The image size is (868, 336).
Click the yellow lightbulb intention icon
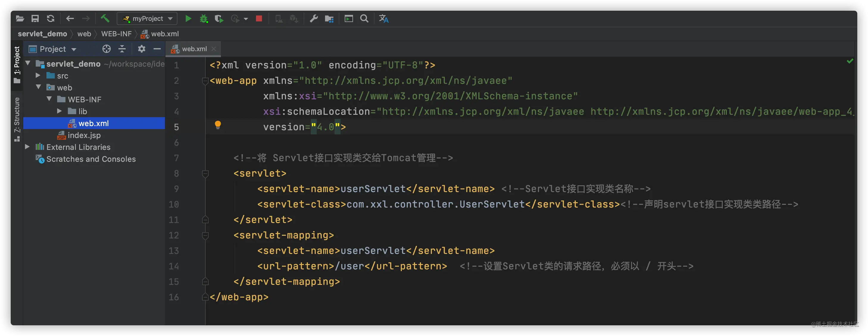point(218,125)
